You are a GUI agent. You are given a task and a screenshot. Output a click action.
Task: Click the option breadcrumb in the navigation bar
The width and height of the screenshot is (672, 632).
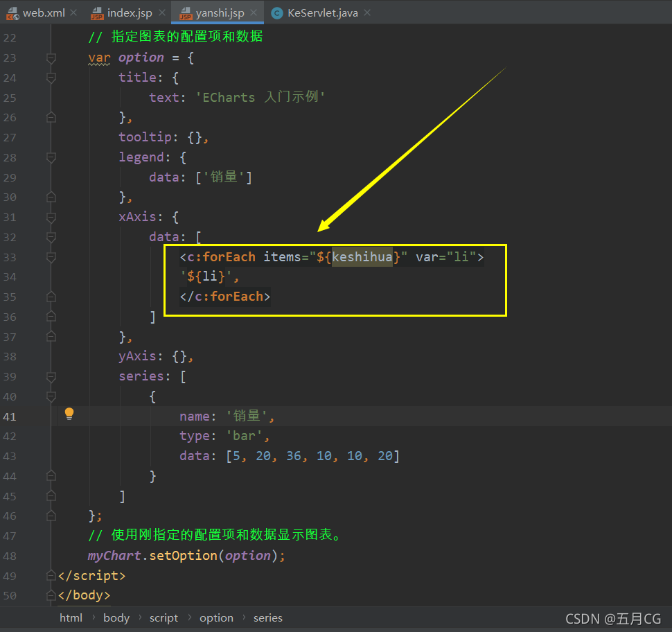point(216,617)
